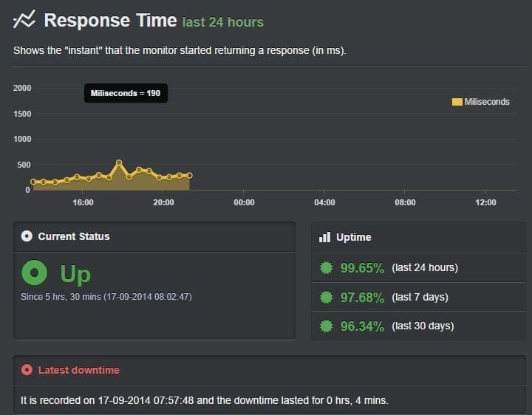
Task: Click the 'last 24 hours' green subtitle
Action: point(223,22)
